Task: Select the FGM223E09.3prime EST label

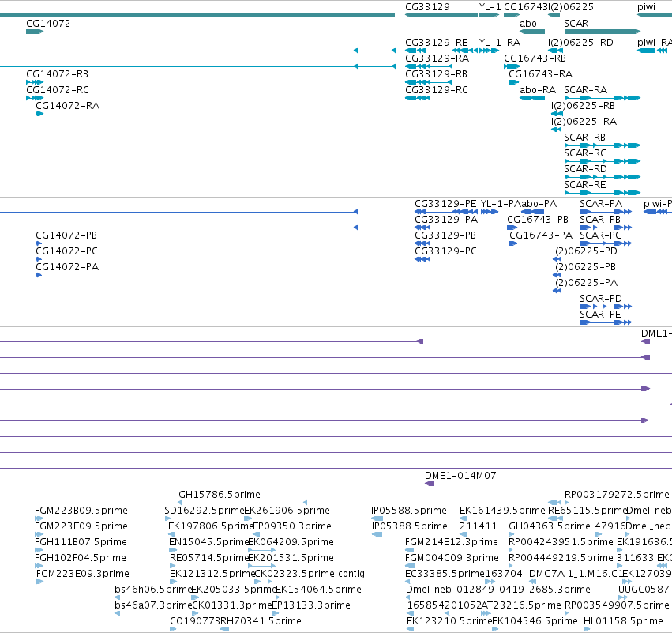Action: [83, 574]
